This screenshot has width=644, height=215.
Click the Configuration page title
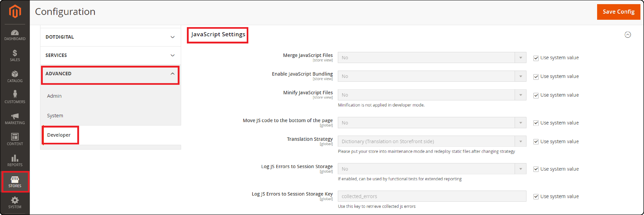[x=65, y=12]
